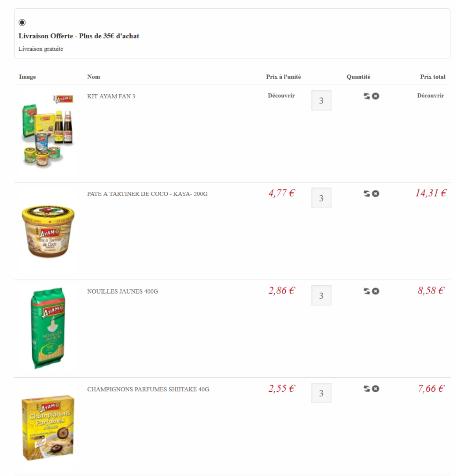
Task: Remove NOUILLES JAUNES 400G from cart
Action: pyautogui.click(x=376, y=291)
